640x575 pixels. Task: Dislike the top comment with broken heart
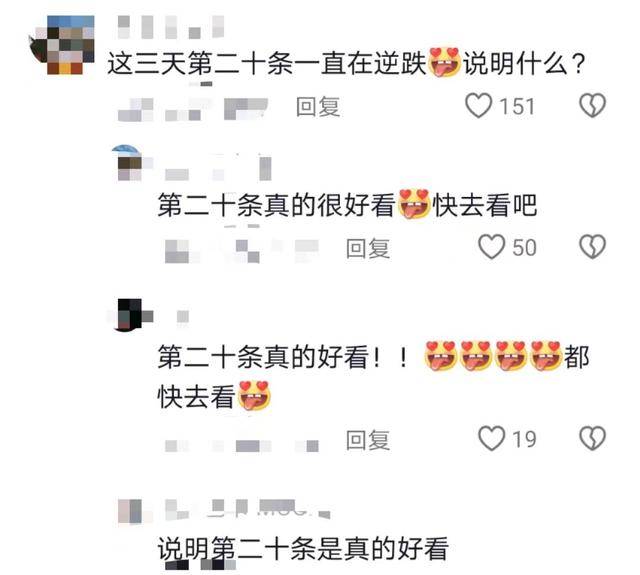(593, 106)
